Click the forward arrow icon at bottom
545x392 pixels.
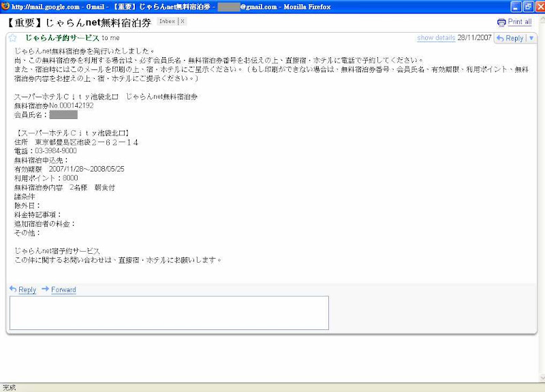45,289
